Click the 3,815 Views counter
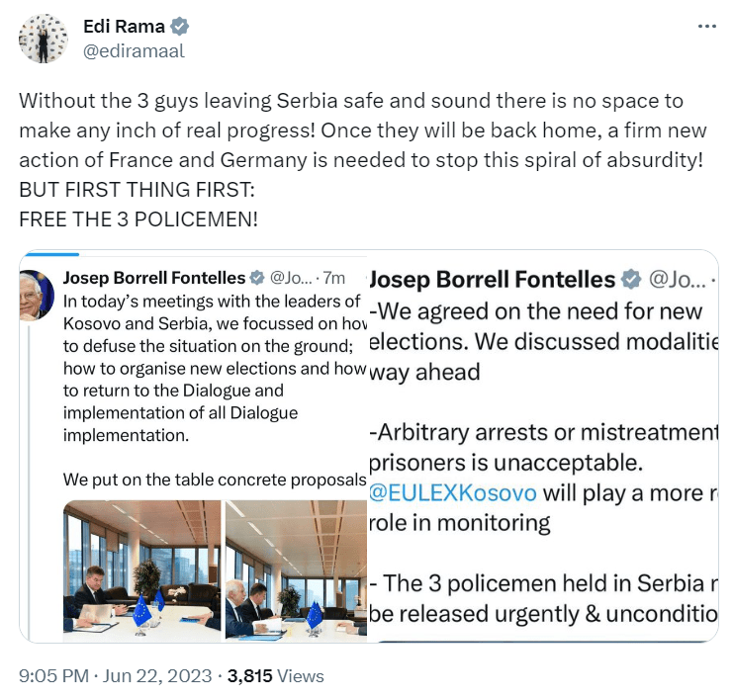This screenshot has width=734, height=700. coord(275,676)
